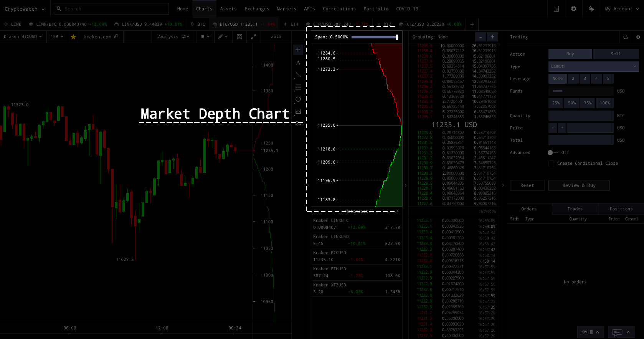Set leverage to 5

tap(608, 79)
